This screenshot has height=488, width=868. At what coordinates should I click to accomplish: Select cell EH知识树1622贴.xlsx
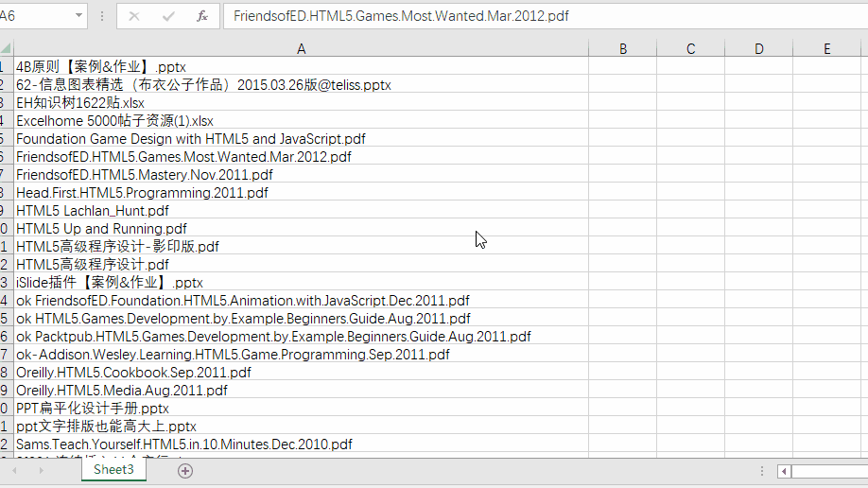[x=301, y=102]
